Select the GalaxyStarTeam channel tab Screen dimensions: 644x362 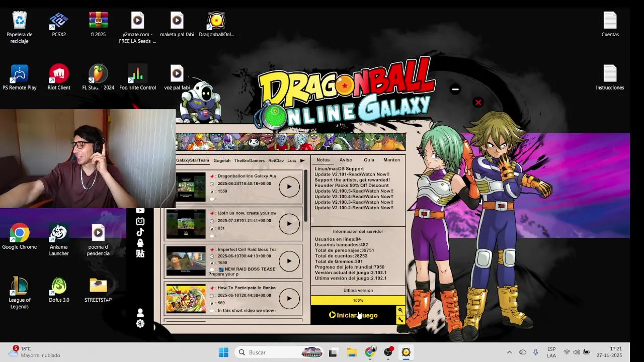(192, 160)
